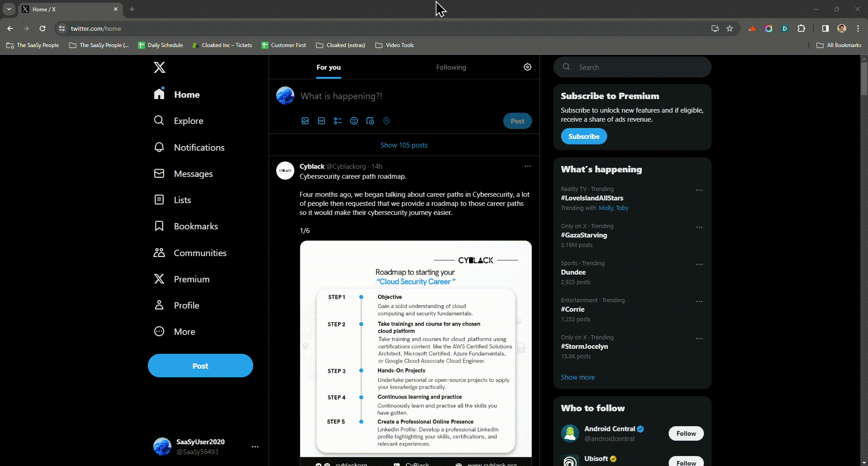Open Video Tools bookmark folder
868x466 pixels.
(x=395, y=45)
